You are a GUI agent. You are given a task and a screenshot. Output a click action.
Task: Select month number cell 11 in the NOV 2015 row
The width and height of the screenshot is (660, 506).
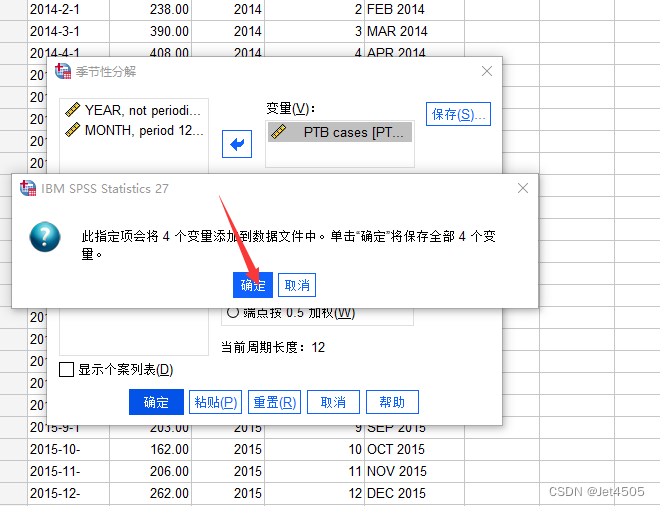314,471
